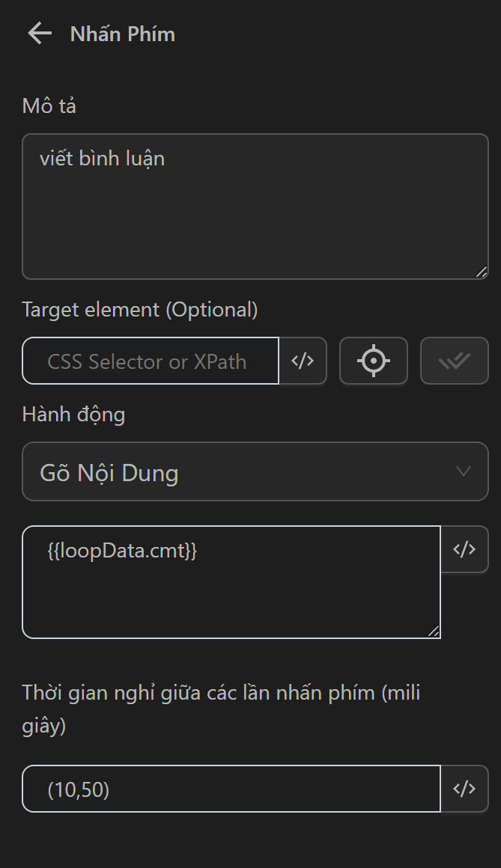The image size is (501, 868).
Task: Click the 'viết bình luận' description text
Action: (102, 159)
